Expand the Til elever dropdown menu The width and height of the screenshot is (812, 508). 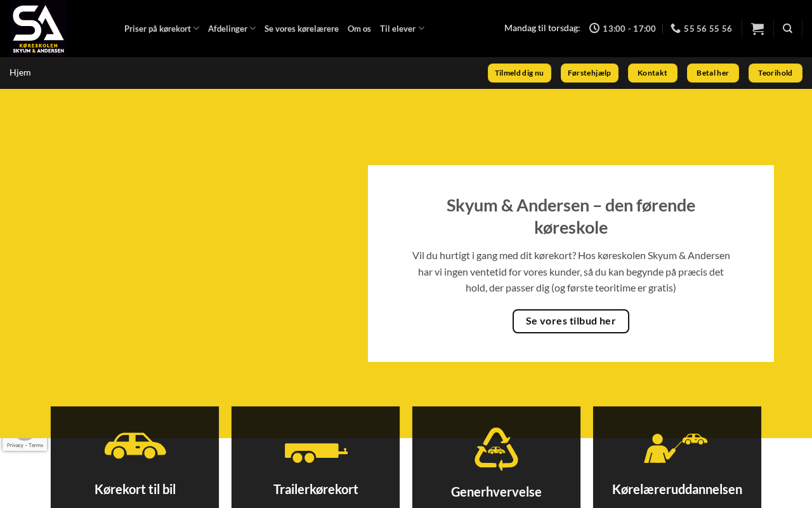pyautogui.click(x=402, y=29)
